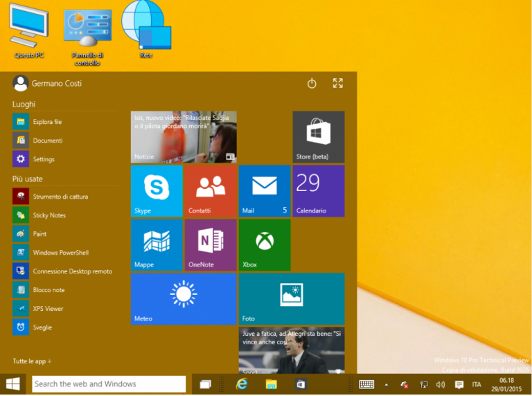Click the taskbar clock showing 06.18
The height and width of the screenshot is (396, 532).
point(506,385)
